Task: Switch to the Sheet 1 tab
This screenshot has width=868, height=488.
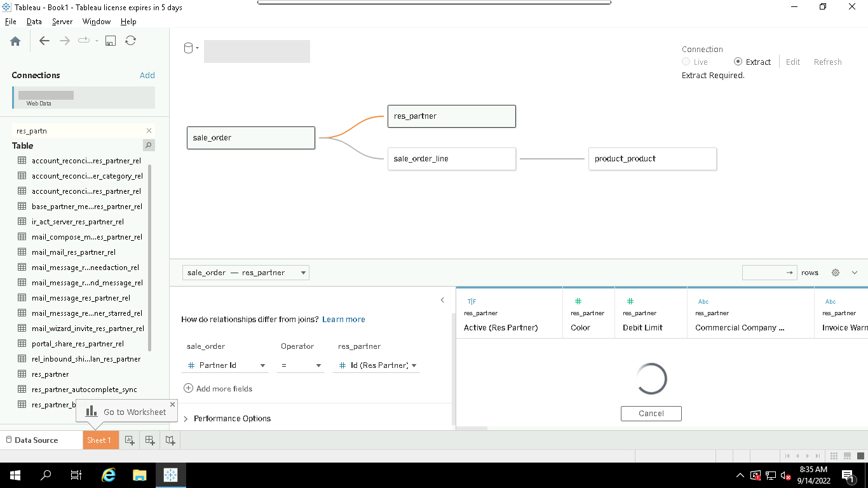Action: click(100, 440)
